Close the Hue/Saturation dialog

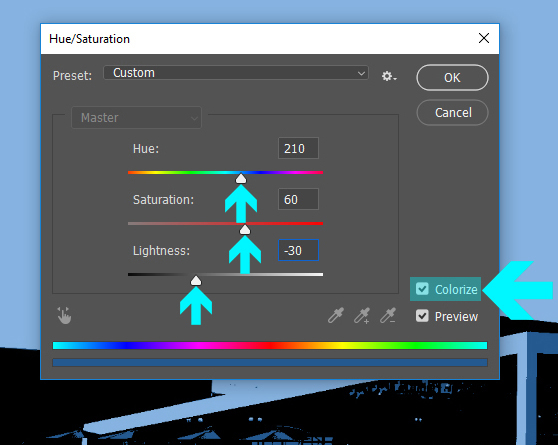coord(484,38)
